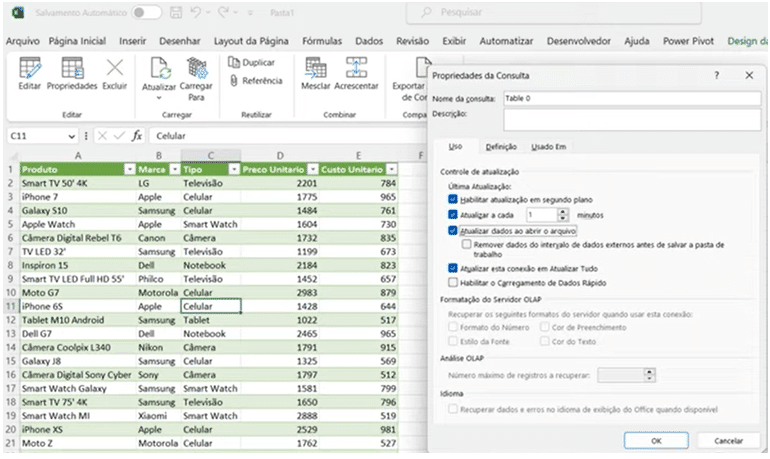Open the Custo Unitario filter dropdown
Screen dimensions: 770x459
point(391,169)
